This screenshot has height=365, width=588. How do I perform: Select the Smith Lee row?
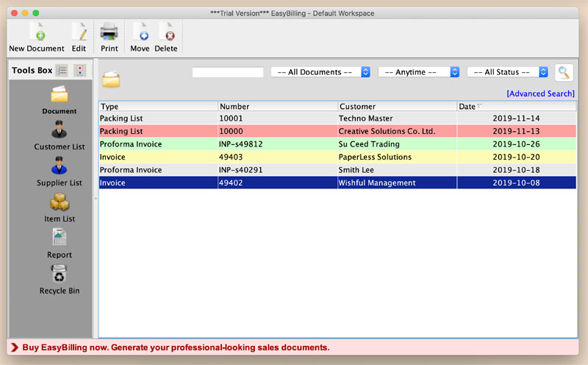[337, 170]
